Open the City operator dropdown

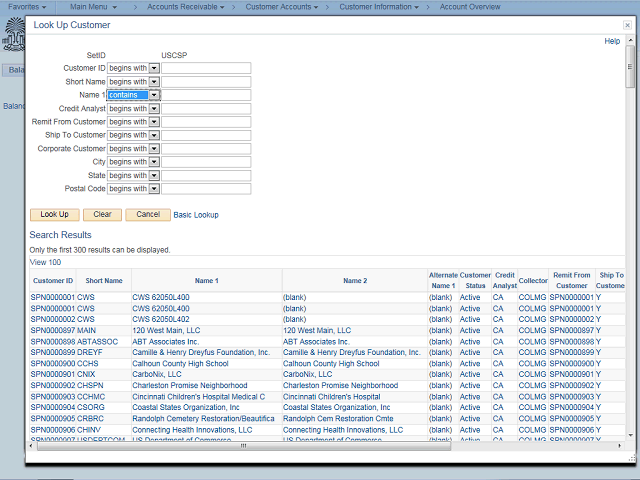[x=154, y=162]
